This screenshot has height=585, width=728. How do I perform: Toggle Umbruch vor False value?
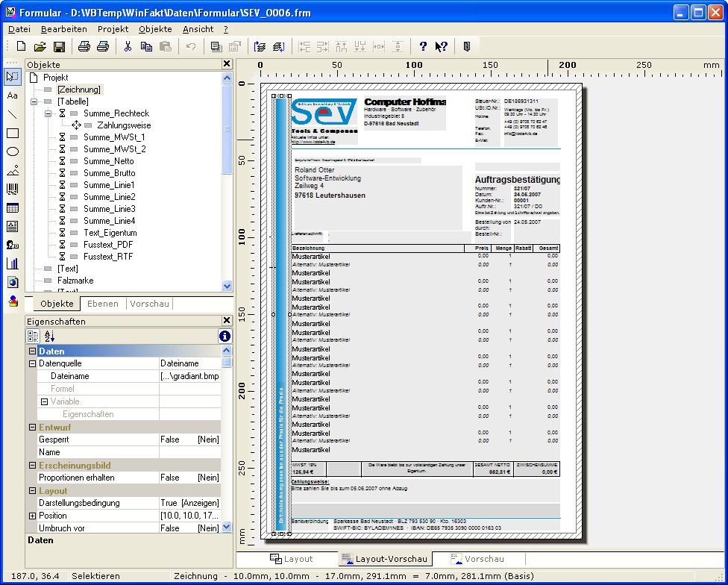(x=170, y=528)
